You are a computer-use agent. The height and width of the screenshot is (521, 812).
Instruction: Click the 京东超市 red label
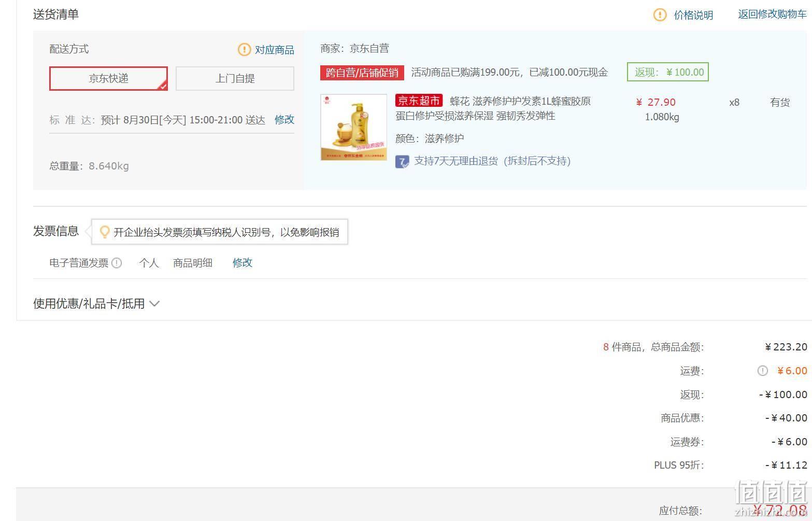point(419,101)
